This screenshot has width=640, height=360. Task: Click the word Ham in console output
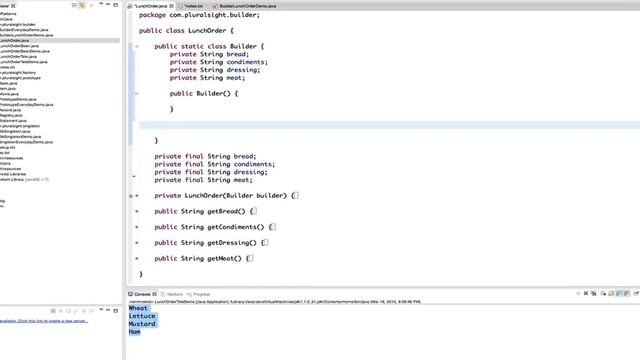tap(134, 332)
